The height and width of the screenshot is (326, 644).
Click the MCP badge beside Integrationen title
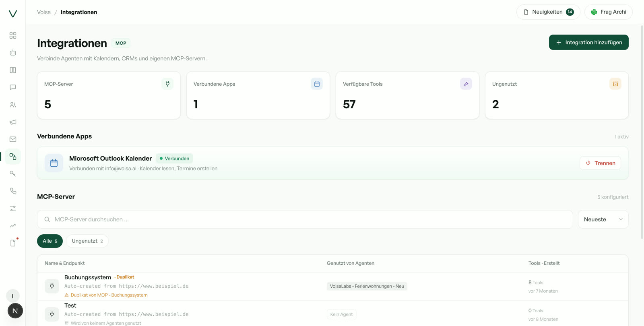click(121, 43)
